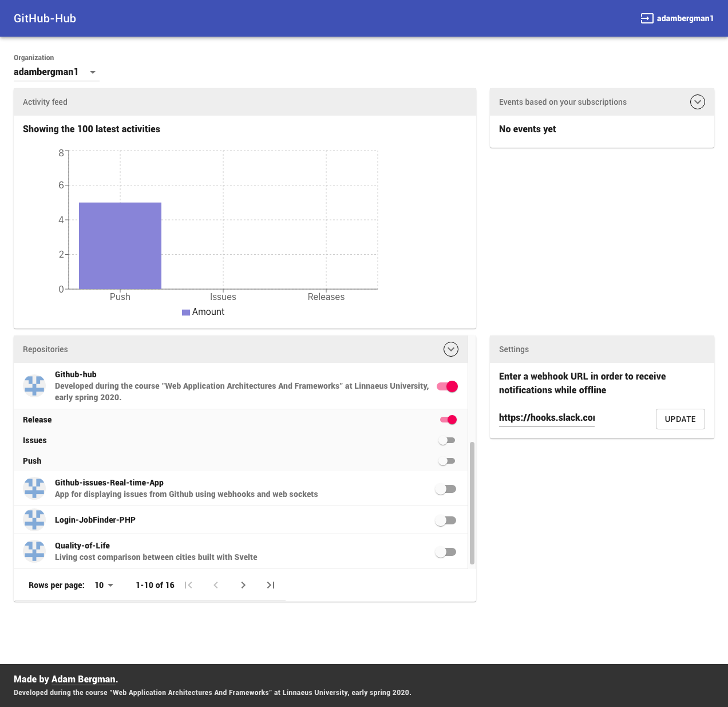
Task: Enable the Push subscription switch
Action: (x=447, y=461)
